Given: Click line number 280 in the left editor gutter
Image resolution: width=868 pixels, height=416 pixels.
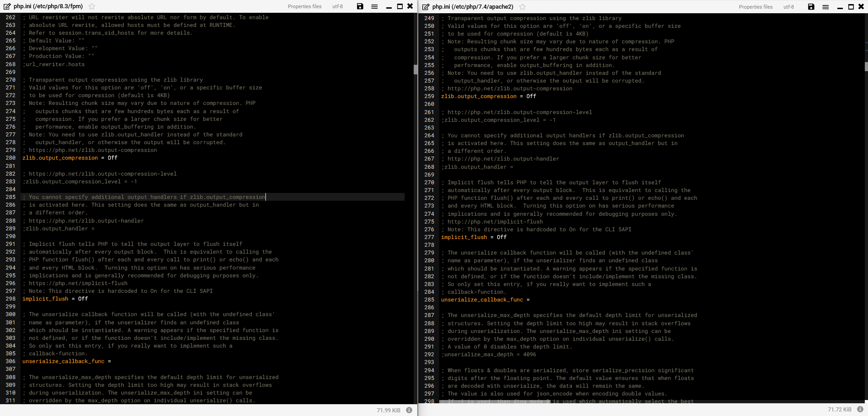Looking at the screenshot, I should (10, 158).
